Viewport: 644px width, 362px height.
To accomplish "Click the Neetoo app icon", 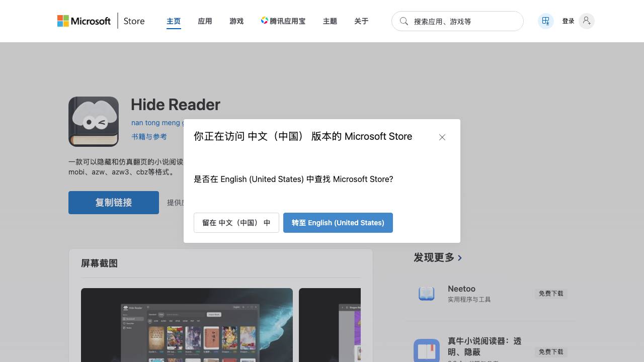I will [x=427, y=293].
